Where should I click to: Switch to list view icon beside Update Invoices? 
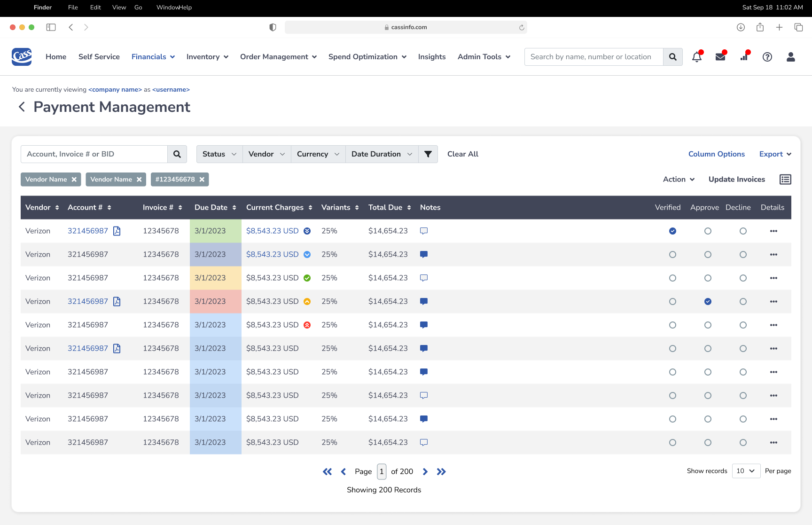[x=785, y=180]
